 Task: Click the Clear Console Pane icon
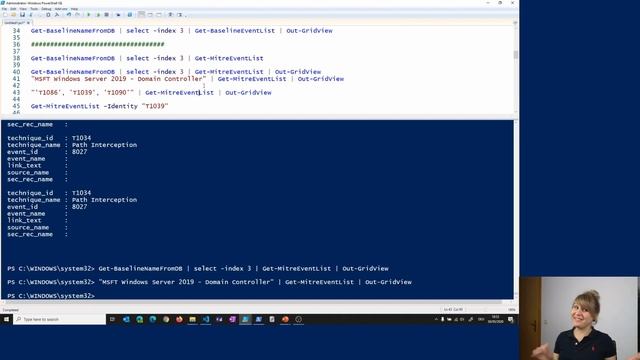click(x=57, y=15)
